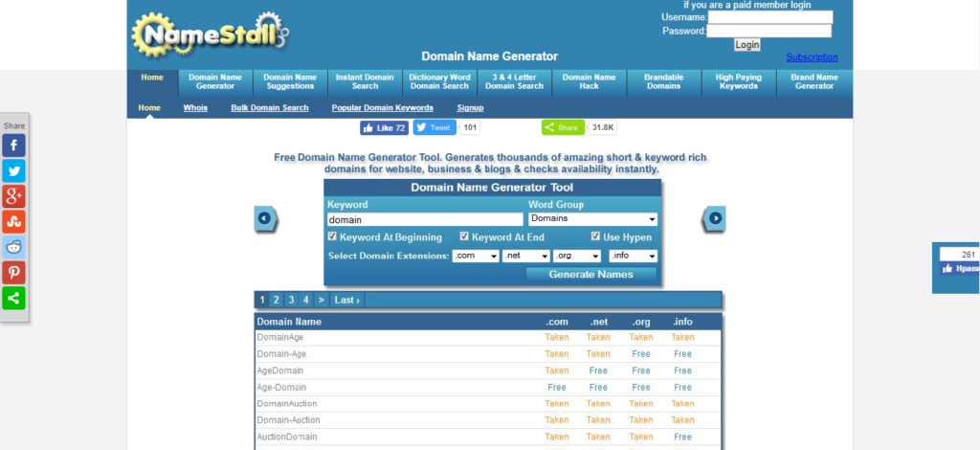Open green general share sidebar icon
980x450 pixels.
pos(13,299)
